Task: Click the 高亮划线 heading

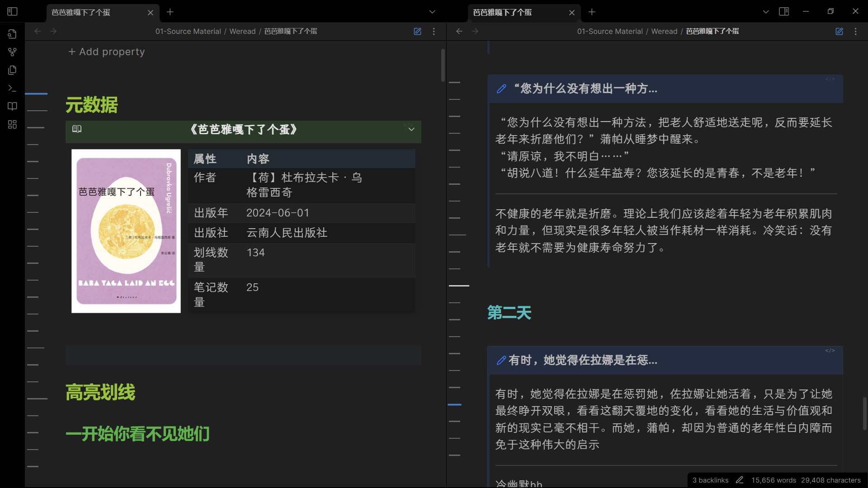Action: [100, 392]
